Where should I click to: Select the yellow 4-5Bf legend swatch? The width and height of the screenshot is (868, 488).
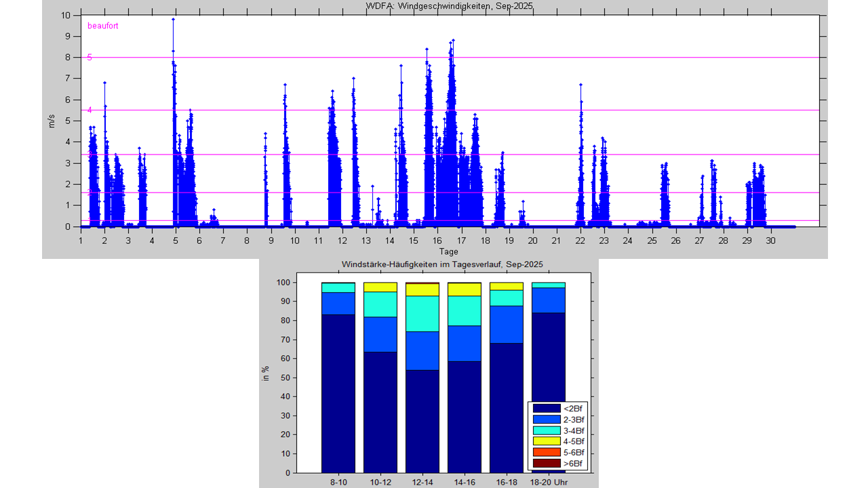546,441
